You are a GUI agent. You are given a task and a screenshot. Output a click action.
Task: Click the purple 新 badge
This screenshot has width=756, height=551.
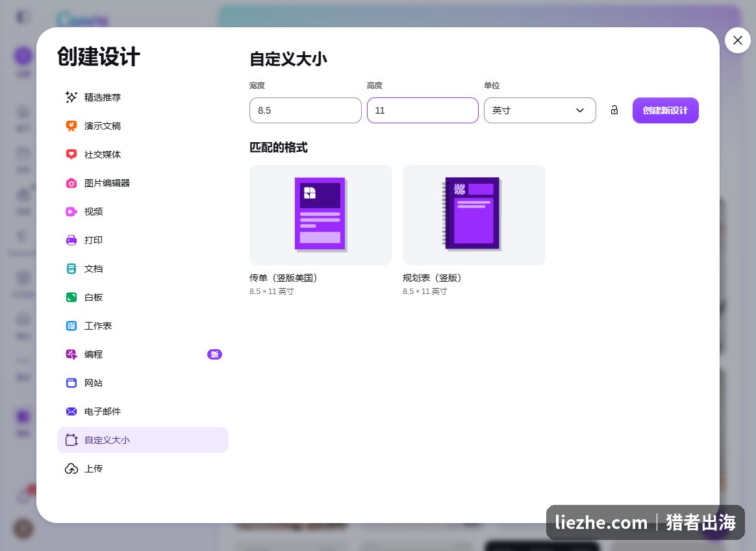tap(214, 354)
